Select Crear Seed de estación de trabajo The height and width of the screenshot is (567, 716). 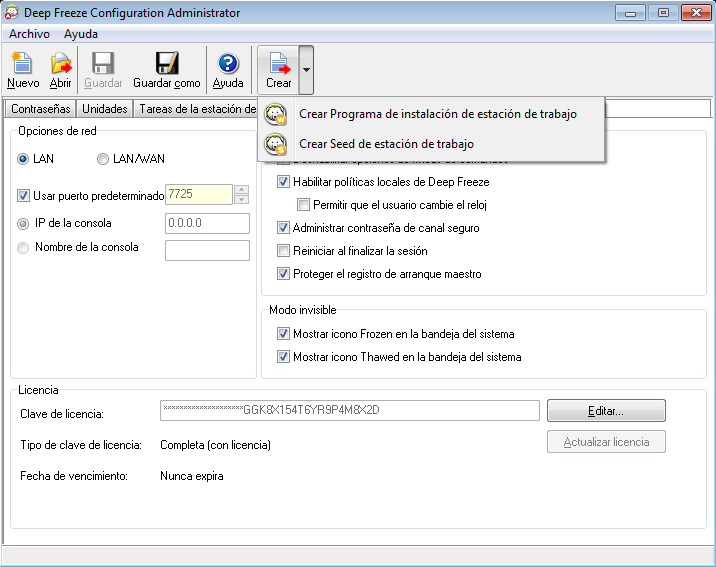click(431, 144)
